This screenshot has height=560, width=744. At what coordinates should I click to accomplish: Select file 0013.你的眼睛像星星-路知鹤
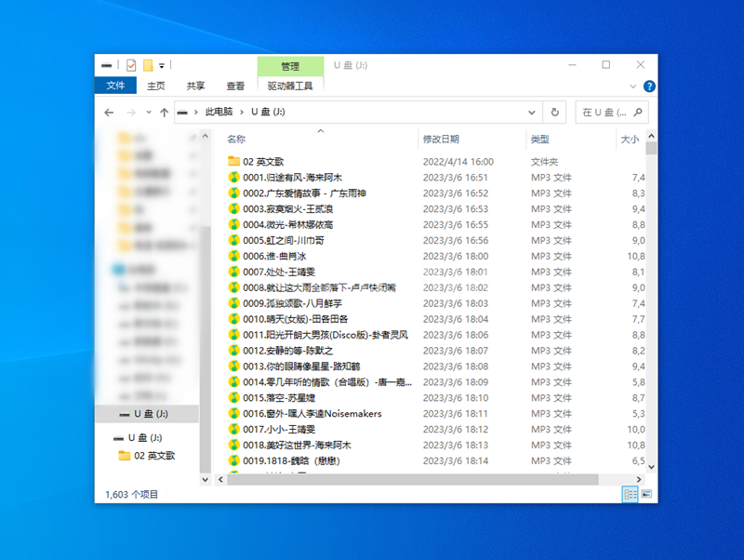[x=301, y=366]
